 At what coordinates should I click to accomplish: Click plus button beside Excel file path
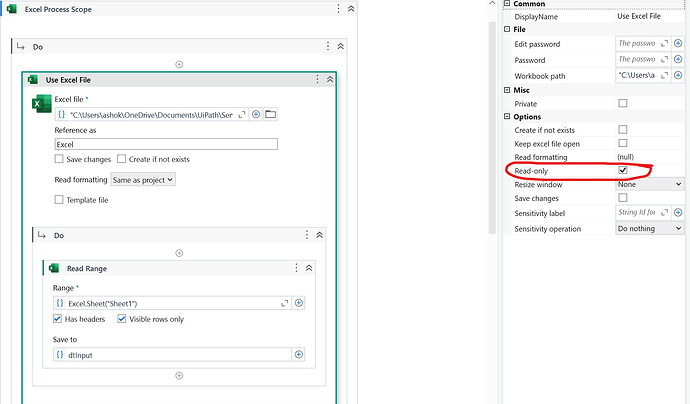(256, 114)
